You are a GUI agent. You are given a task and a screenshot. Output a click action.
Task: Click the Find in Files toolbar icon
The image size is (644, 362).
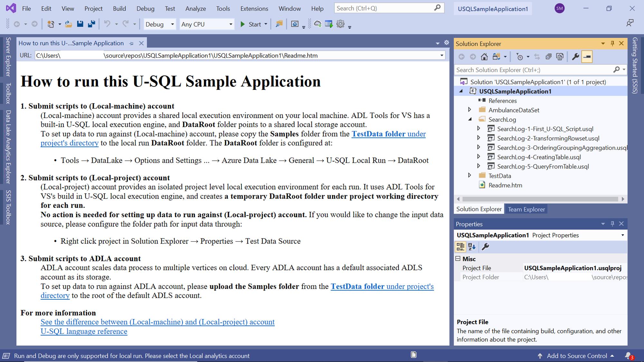[279, 24]
